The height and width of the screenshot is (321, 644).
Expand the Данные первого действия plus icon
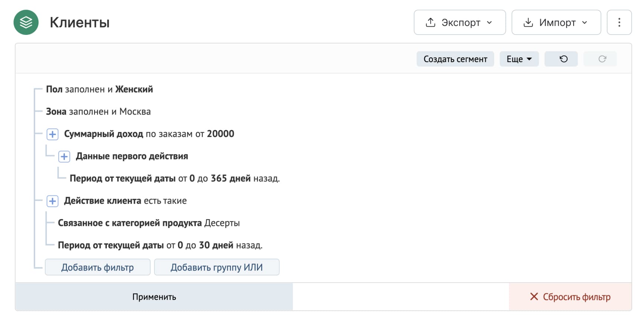(x=64, y=156)
